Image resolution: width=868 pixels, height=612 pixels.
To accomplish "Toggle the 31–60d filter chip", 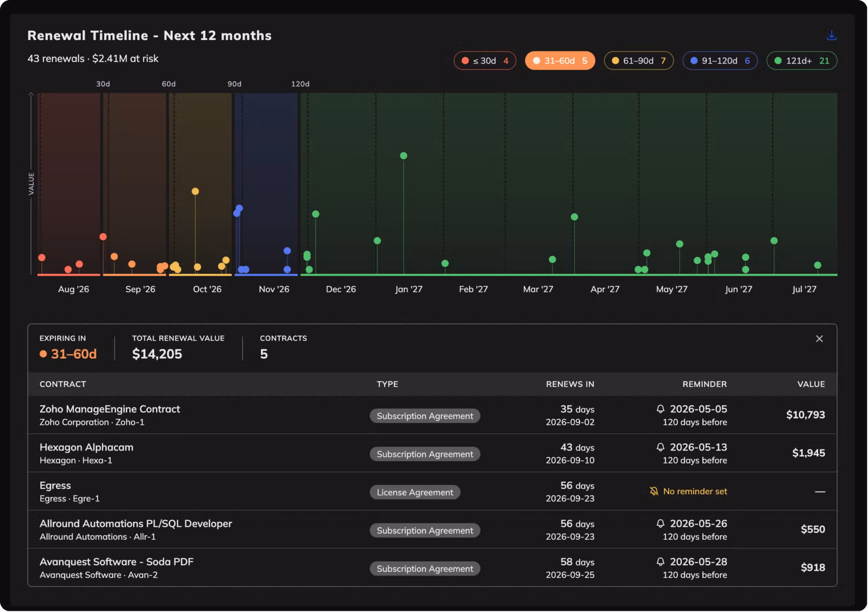I will [x=560, y=60].
